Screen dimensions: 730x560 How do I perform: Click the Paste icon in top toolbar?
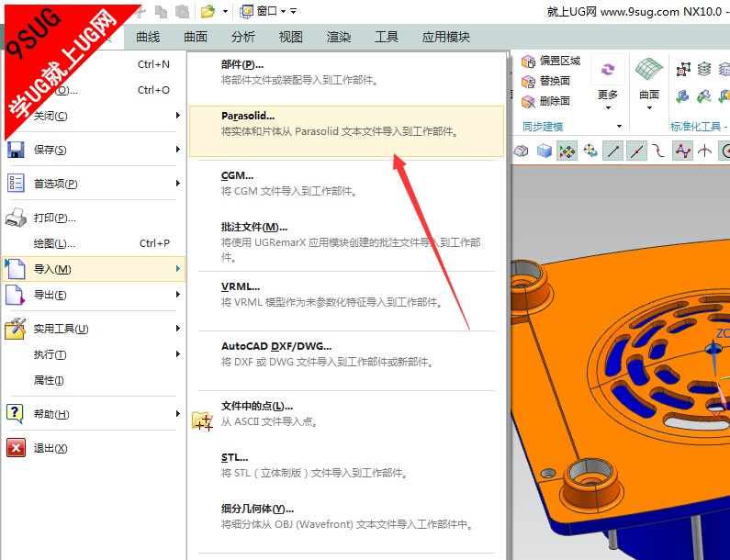click(x=183, y=11)
